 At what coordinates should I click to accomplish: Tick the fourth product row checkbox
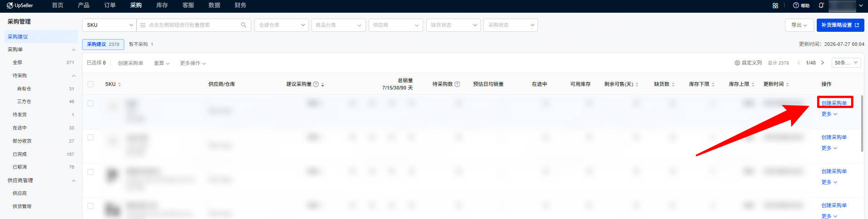coord(91,206)
